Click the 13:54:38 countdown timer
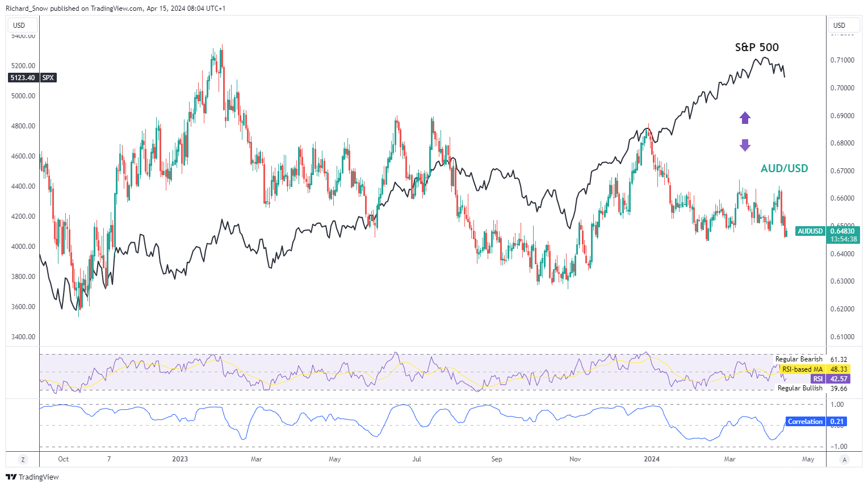The width and height of the screenshot is (868, 487). [843, 239]
